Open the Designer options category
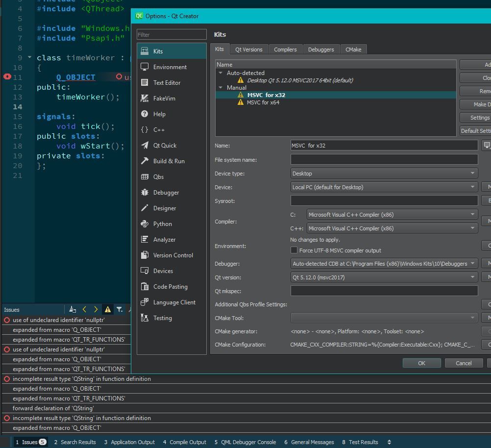This screenshot has width=491, height=448. pos(172,208)
